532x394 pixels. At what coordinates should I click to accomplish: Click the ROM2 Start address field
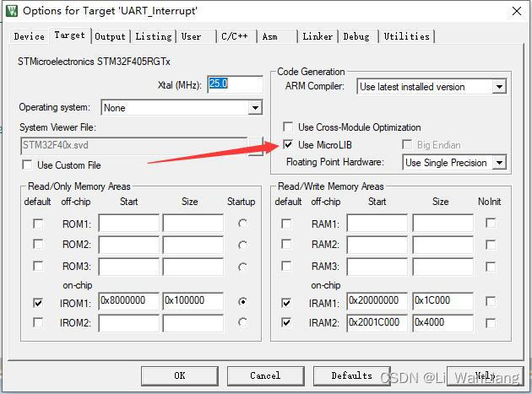pyautogui.click(x=128, y=245)
